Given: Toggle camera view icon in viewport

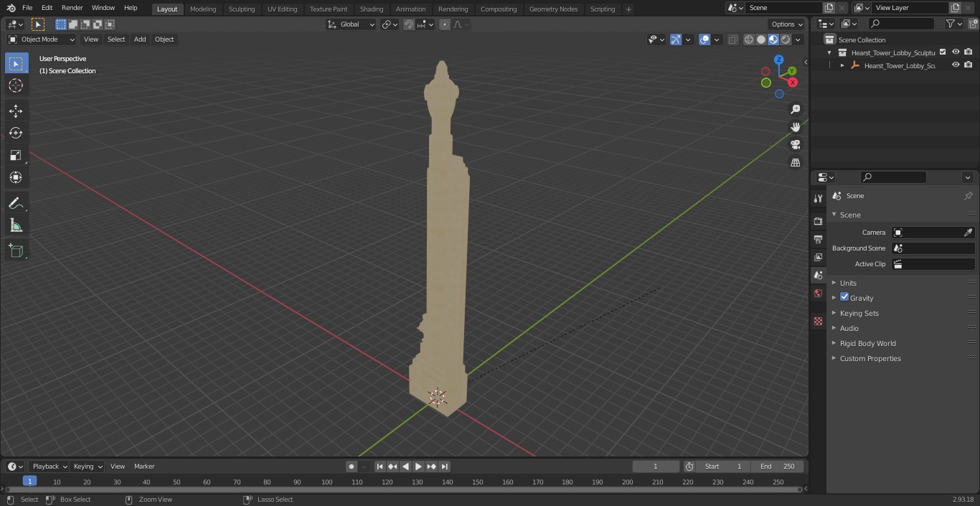Looking at the screenshot, I should point(795,144).
